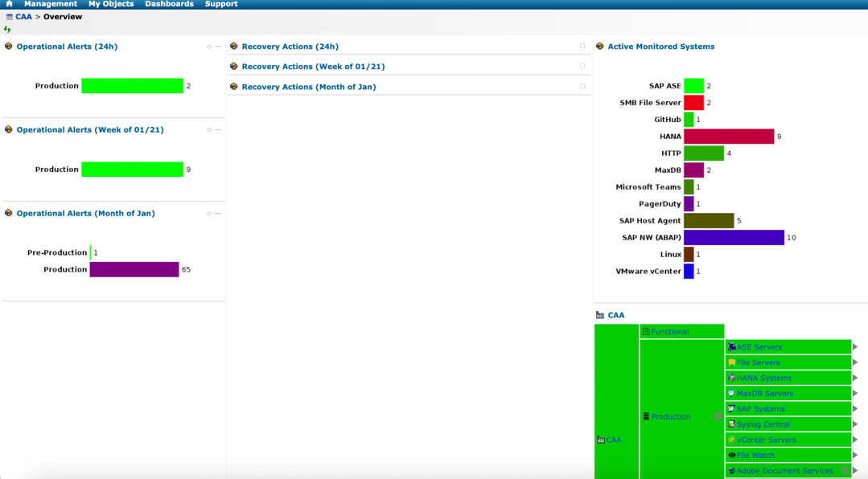The width and height of the screenshot is (868, 479).
Task: Open the Support menu
Action: [x=221, y=4]
